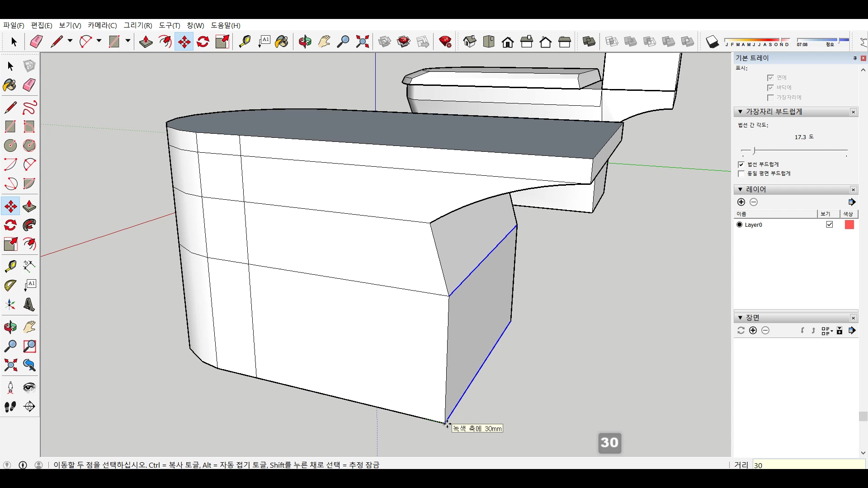Collapse the 가장자리 부드럽게 panel
This screenshot has width=868, height=488.
(x=740, y=112)
